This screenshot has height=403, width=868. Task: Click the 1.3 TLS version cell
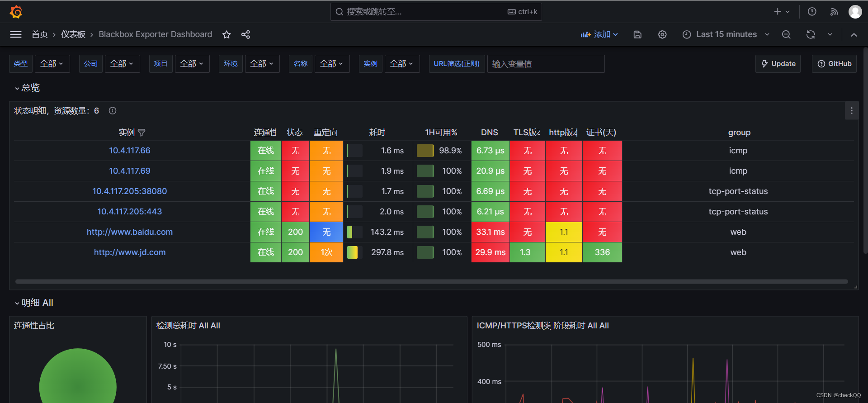click(x=528, y=252)
